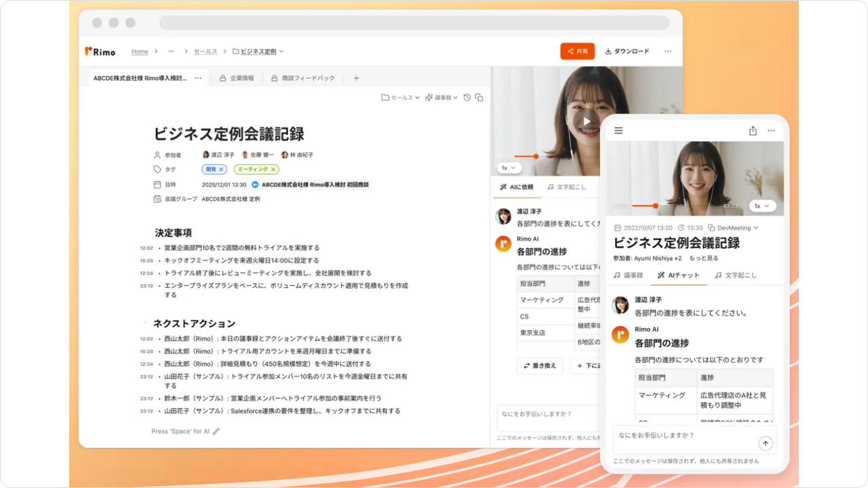The image size is (868, 488).
Task: Expand the DevMeeting dropdown in the mobile view
Action: (x=733, y=228)
